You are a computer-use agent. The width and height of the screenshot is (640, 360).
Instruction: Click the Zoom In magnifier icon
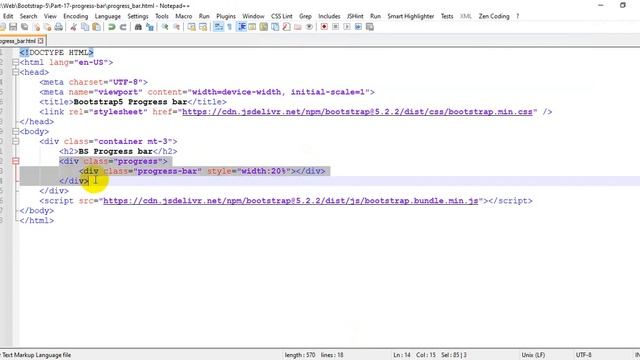pyautogui.click(x=165, y=27)
